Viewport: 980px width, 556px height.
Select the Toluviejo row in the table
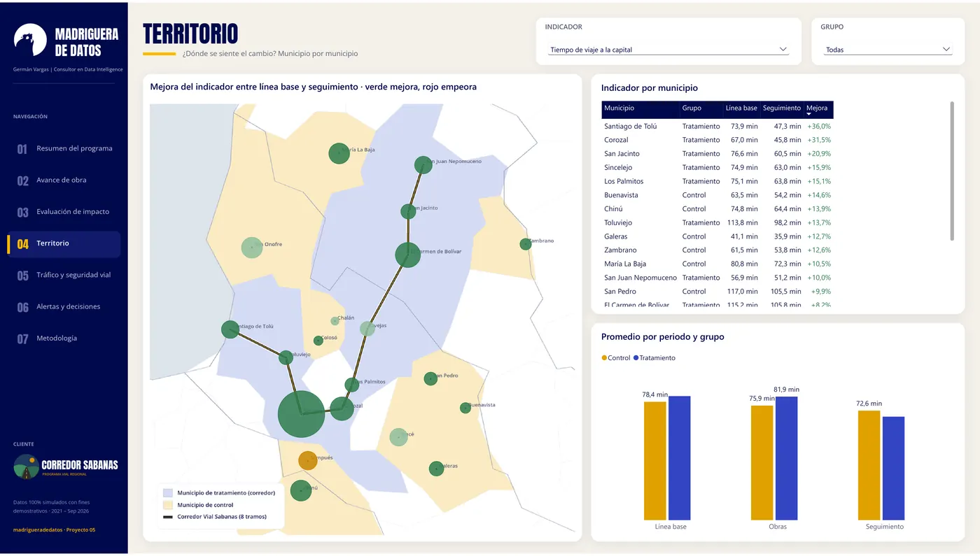click(717, 222)
